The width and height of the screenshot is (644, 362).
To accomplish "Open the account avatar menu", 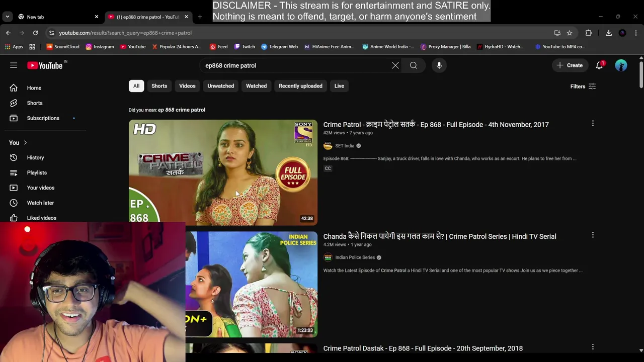I will pyautogui.click(x=621, y=65).
